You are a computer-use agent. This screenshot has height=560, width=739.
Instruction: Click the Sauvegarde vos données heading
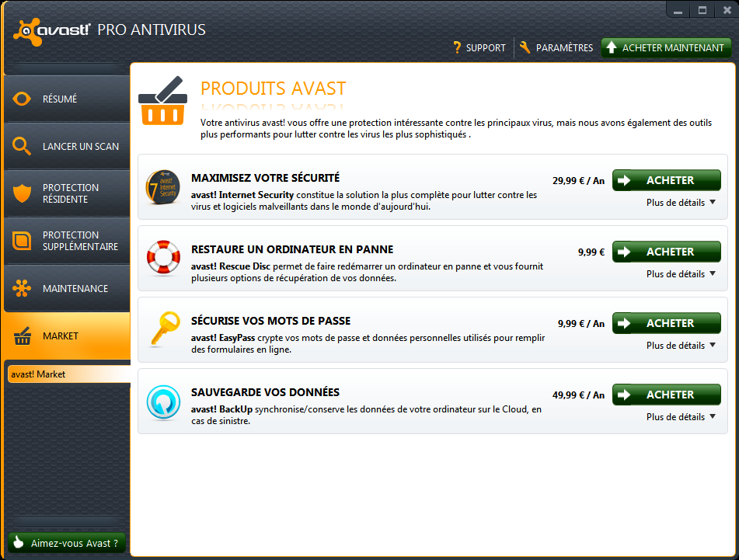pos(265,392)
